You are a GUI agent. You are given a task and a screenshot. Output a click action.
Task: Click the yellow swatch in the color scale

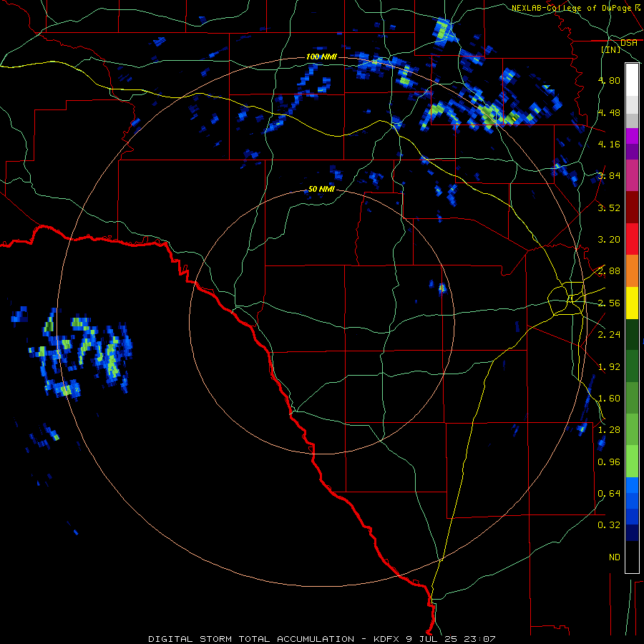click(632, 303)
